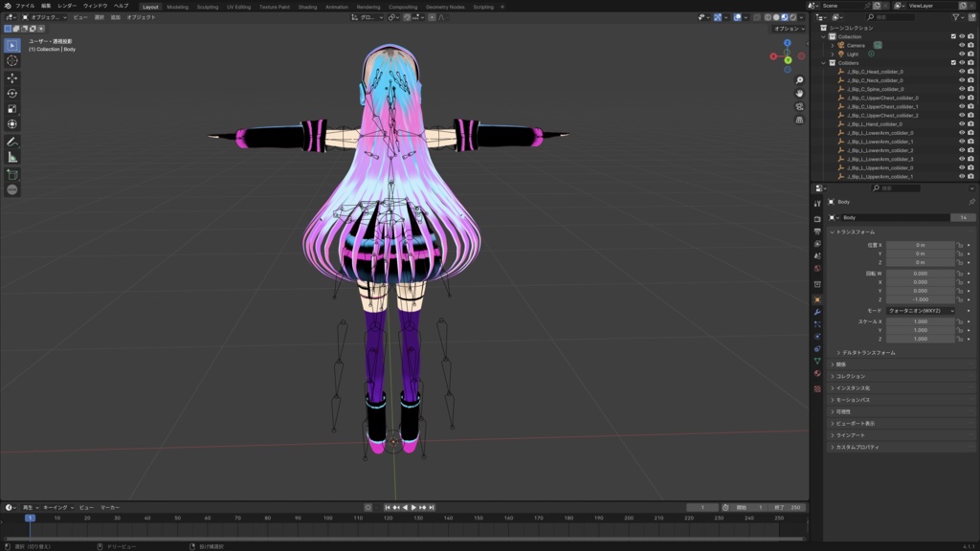This screenshot has width=980, height=551.
Task: Open the マーカー timeline menu
Action: click(110, 508)
